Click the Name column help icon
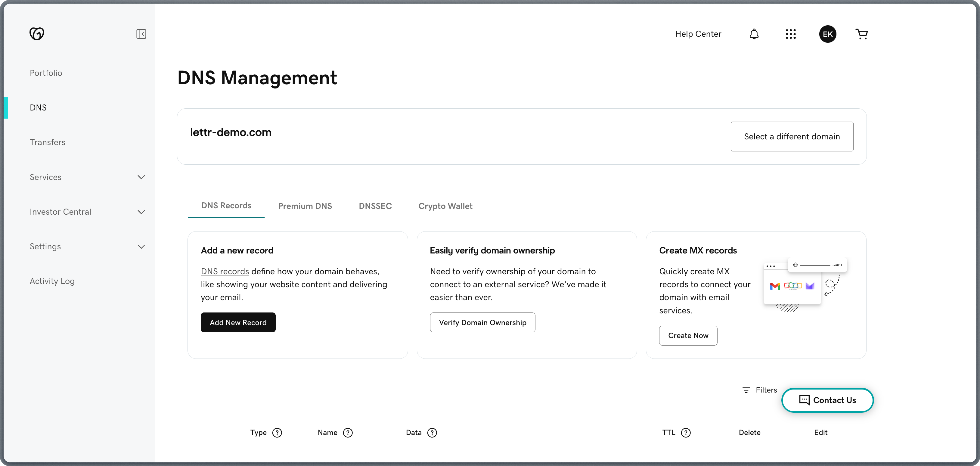Screen dimensions: 980x466 click(x=348, y=433)
